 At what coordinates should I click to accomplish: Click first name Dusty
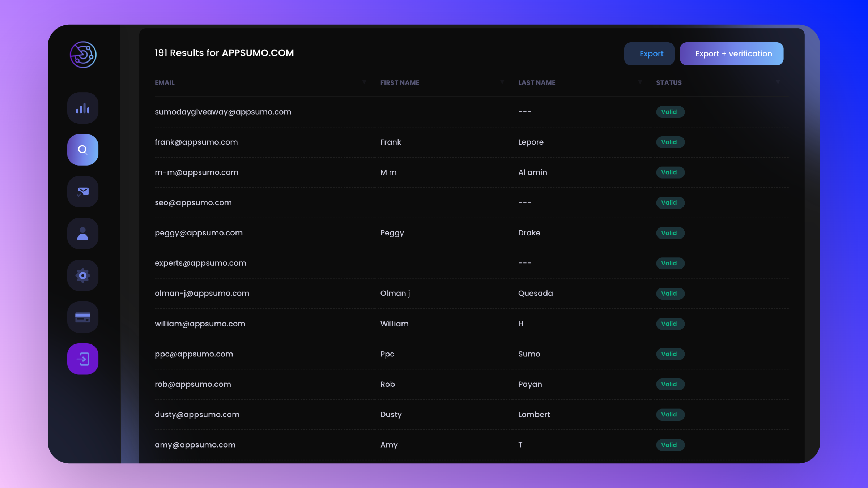[391, 415]
